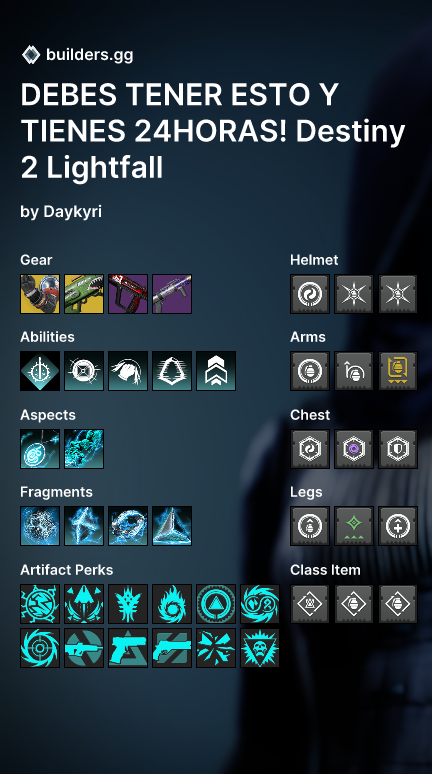Screen dimensions: 432x774
Task: Click the red submachine gun gear icon
Action: pyautogui.click(x=128, y=294)
